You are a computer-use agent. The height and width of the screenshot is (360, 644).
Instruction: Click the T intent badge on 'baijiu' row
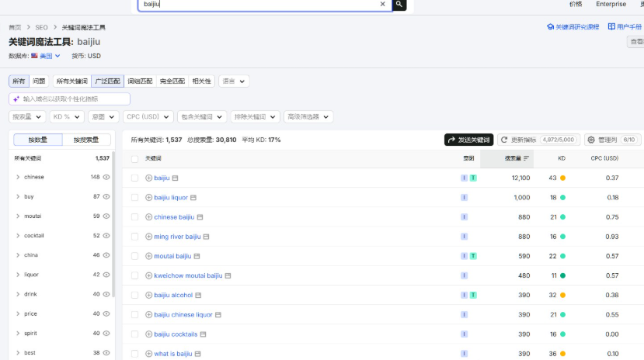point(473,178)
